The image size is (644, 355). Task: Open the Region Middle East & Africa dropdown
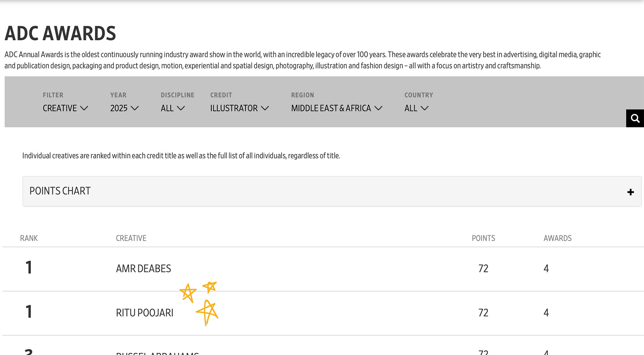coord(336,108)
